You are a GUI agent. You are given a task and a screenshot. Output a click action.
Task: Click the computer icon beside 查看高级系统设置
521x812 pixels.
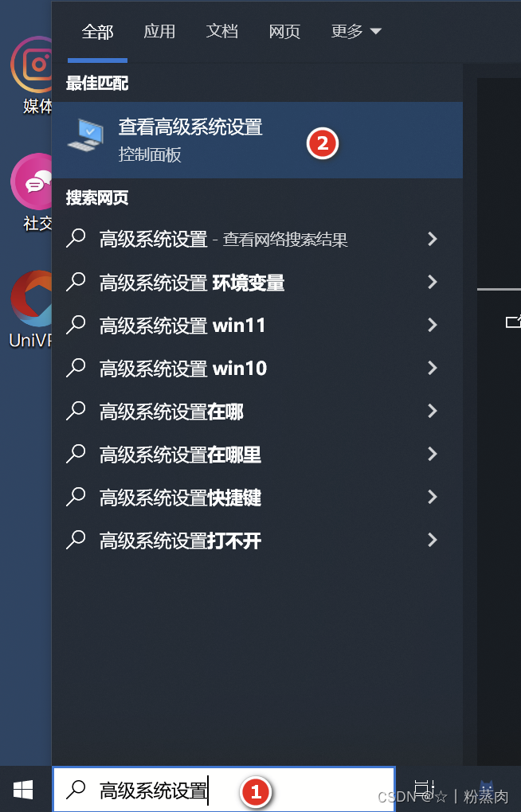click(86, 135)
